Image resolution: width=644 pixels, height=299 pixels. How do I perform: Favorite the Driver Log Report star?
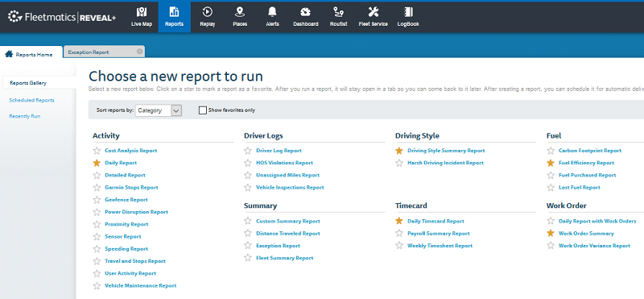248,151
